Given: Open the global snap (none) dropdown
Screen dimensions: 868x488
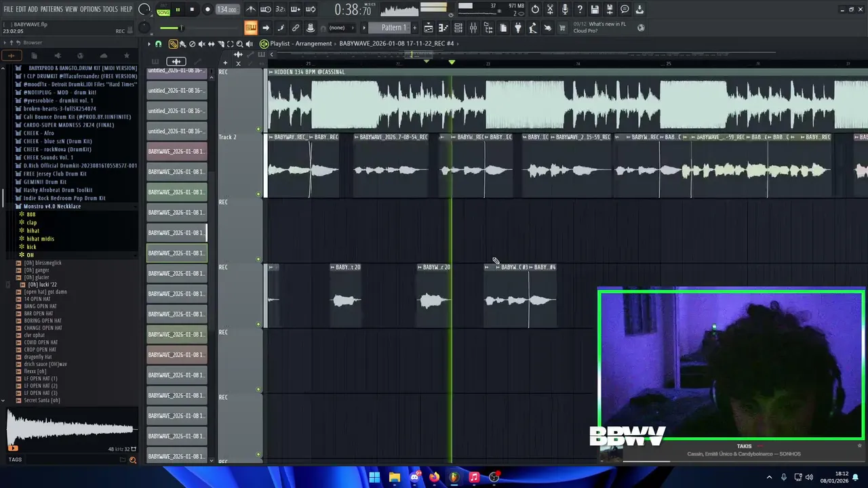Looking at the screenshot, I should (341, 28).
